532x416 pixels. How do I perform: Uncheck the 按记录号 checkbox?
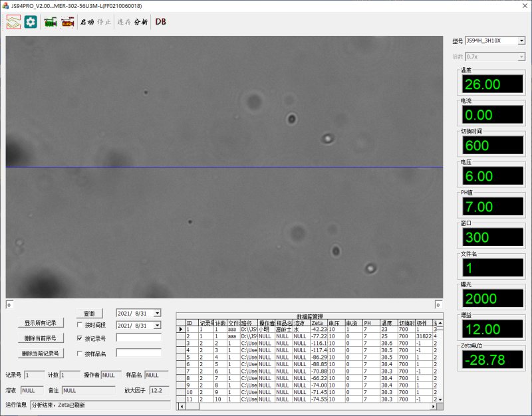[x=80, y=339]
